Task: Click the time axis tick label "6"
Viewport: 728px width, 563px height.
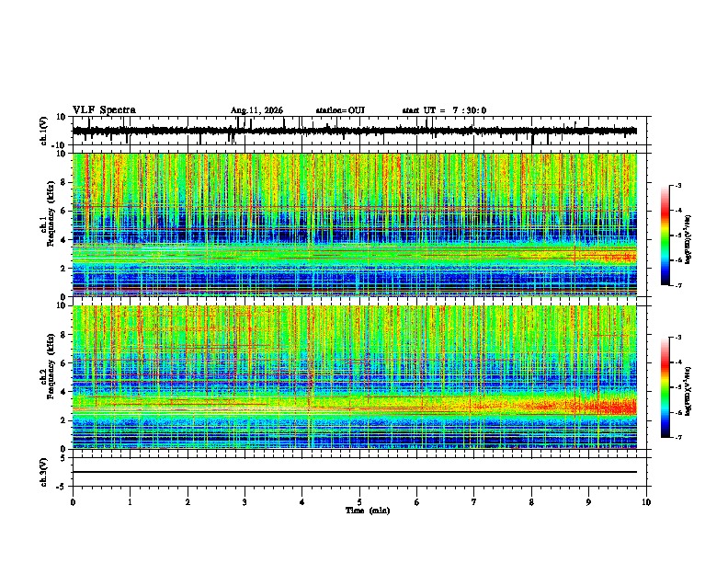Action: pyautogui.click(x=417, y=502)
